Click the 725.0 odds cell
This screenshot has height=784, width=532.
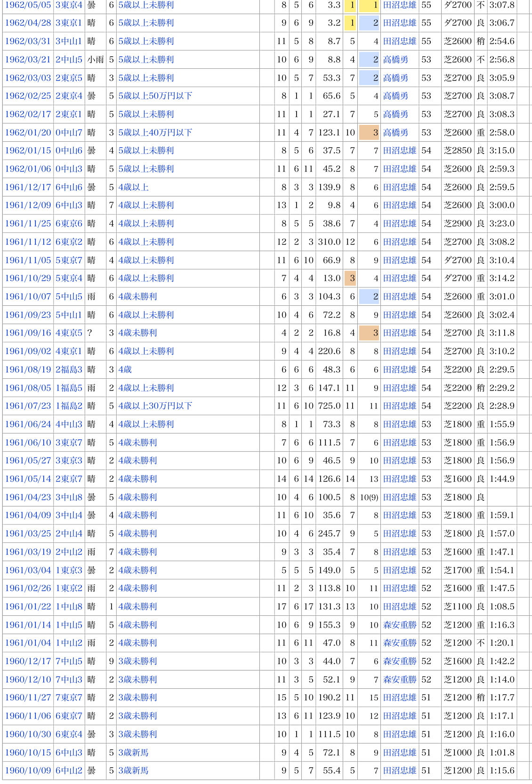click(329, 406)
